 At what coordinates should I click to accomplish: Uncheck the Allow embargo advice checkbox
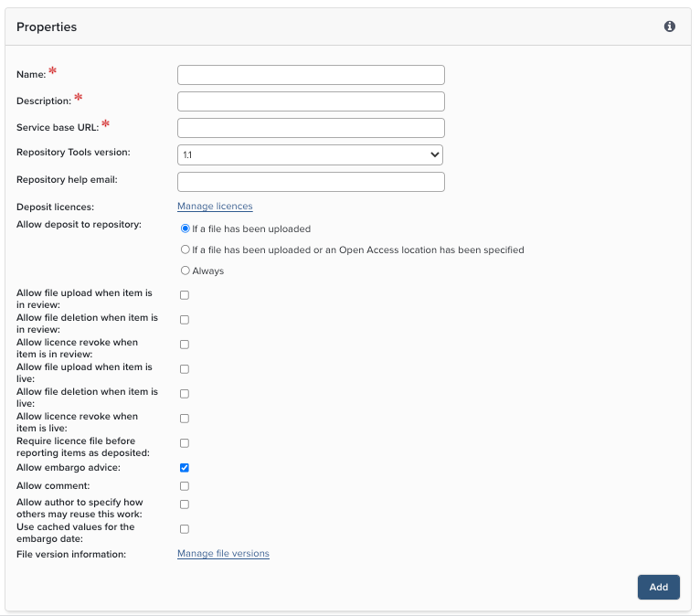coord(185,468)
